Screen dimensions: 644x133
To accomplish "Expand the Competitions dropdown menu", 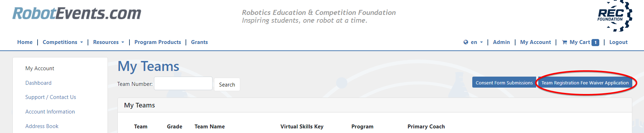I will click(x=63, y=42).
